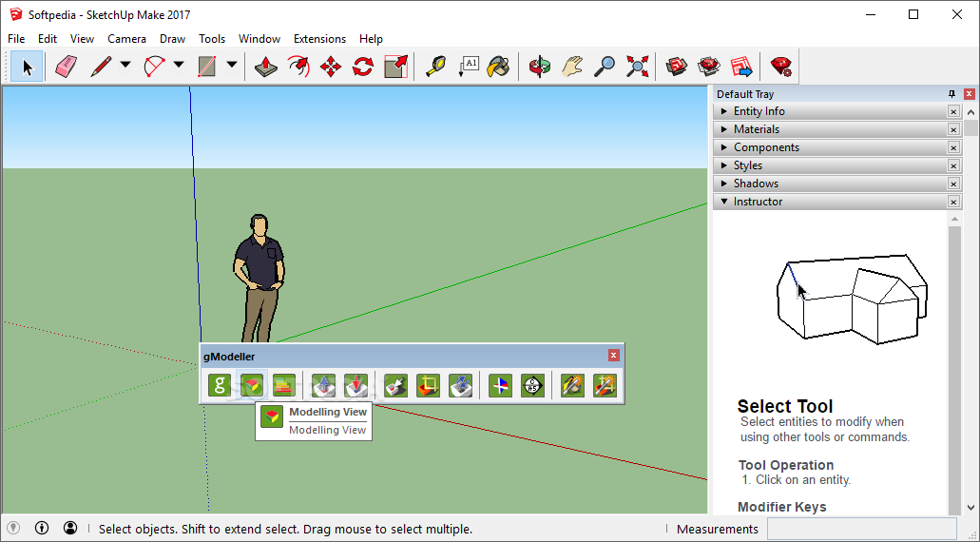Select the Offset tool
This screenshot has width=980, height=542.
(x=298, y=67)
